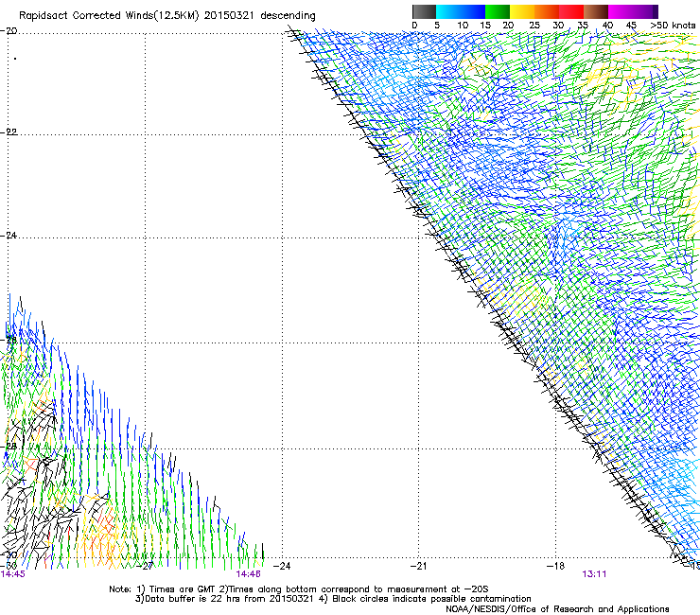The width and height of the screenshot is (700, 615).
Task: Click the '-24' latitude axis label on left
Action: pyautogui.click(x=9, y=235)
